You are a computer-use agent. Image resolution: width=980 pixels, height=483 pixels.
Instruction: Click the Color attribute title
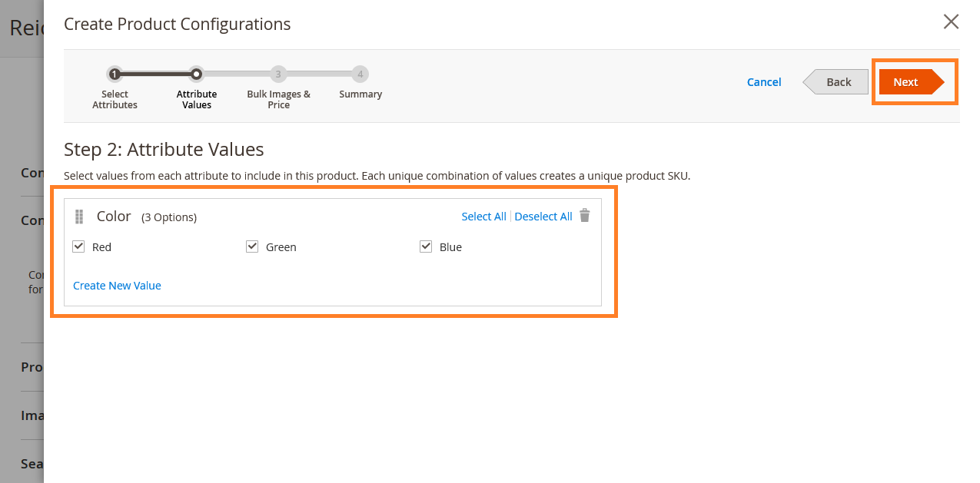(114, 216)
